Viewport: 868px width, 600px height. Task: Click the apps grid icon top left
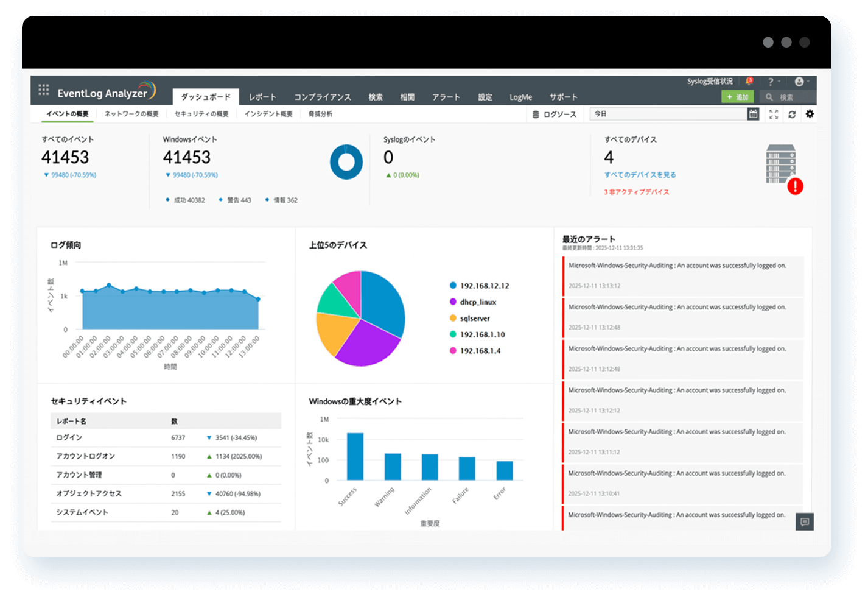[x=43, y=90]
